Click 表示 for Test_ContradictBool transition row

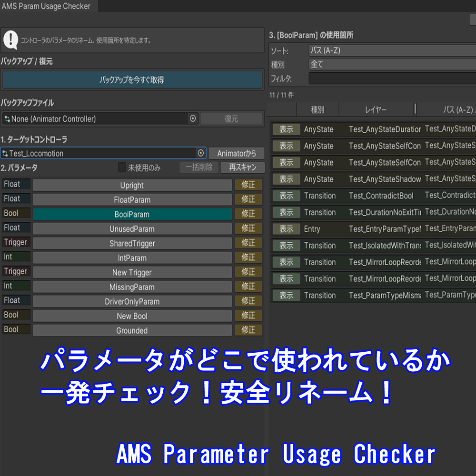tap(286, 196)
